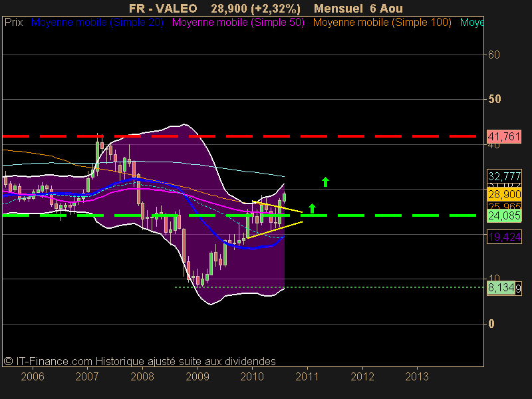
Task: Select the 2008 year on the time axis
Action: 142,376
